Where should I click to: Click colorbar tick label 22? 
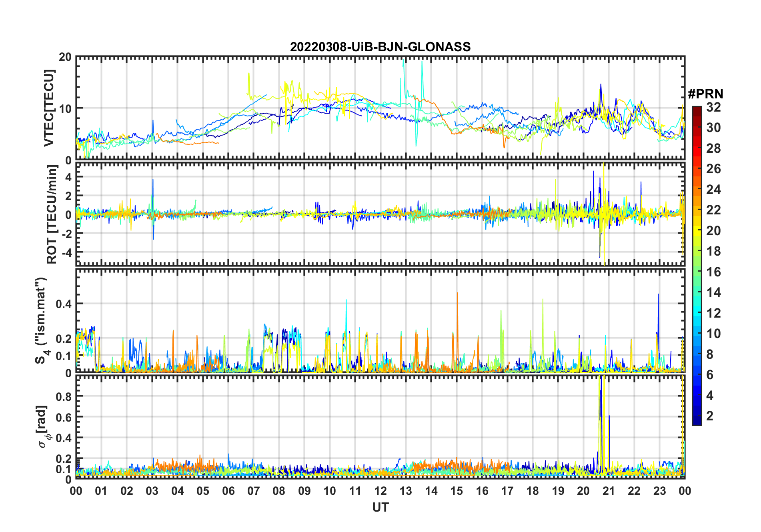(713, 210)
